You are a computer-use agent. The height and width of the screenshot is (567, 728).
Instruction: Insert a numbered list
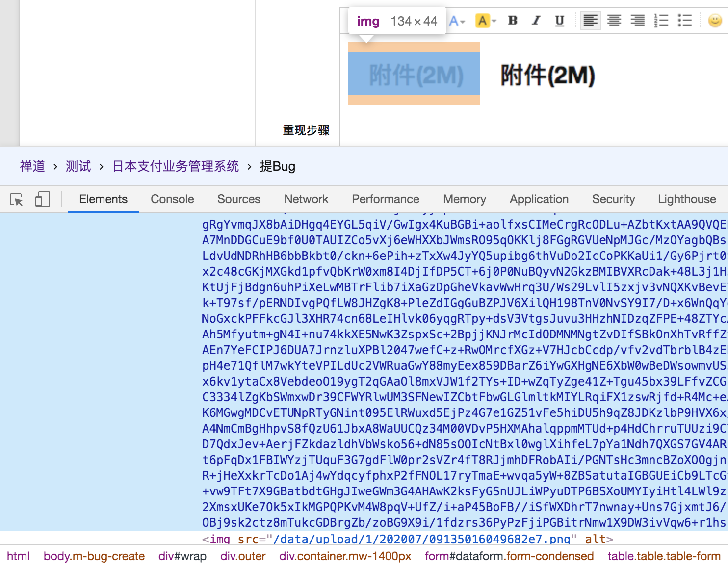tap(661, 21)
